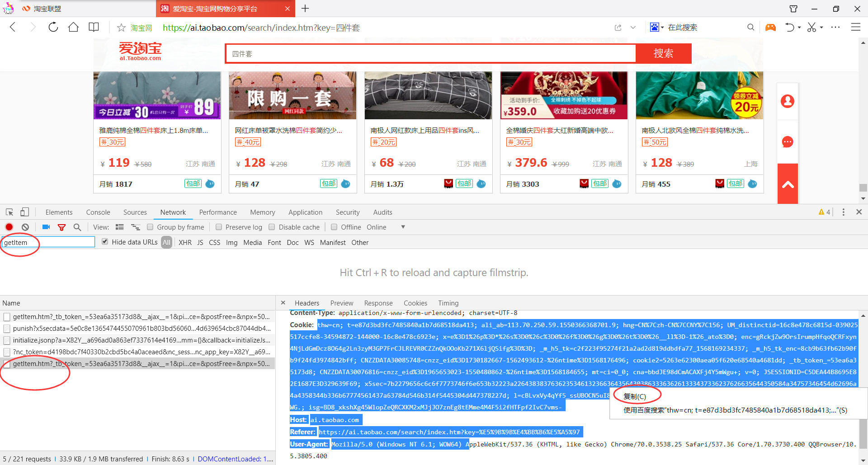
Task: Select the 复制(C) context menu item
Action: [x=635, y=396]
